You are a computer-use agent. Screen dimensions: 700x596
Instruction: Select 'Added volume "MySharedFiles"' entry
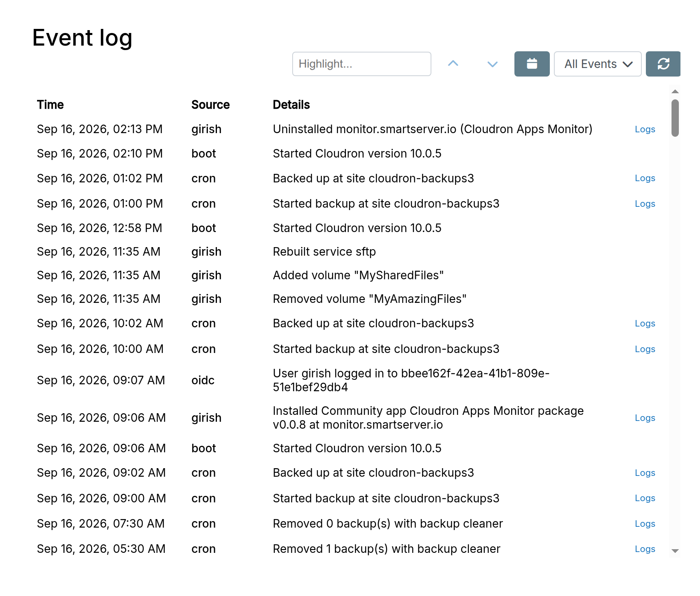pos(358,275)
